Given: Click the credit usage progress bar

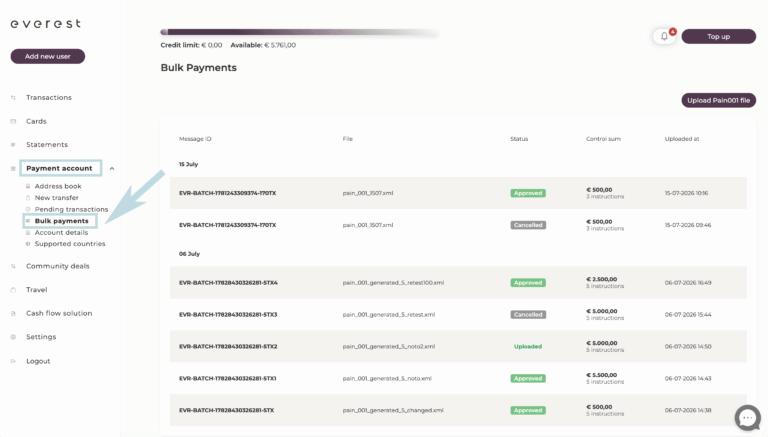Looking at the screenshot, I should point(300,32).
